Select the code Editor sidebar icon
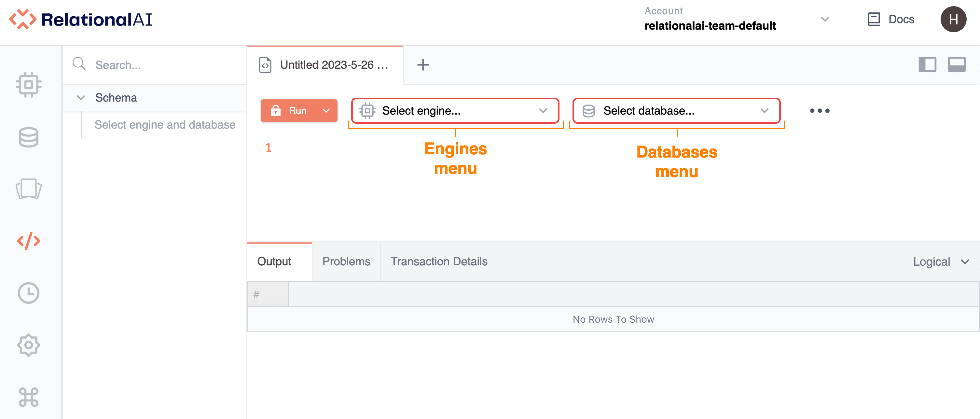This screenshot has height=419, width=980. click(29, 241)
